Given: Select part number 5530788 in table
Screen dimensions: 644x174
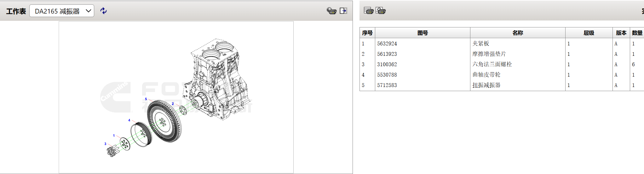Looking at the screenshot, I should [x=387, y=75].
